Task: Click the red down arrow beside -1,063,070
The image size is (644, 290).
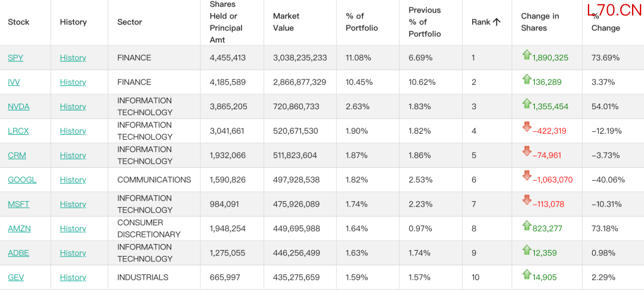Action: click(527, 176)
